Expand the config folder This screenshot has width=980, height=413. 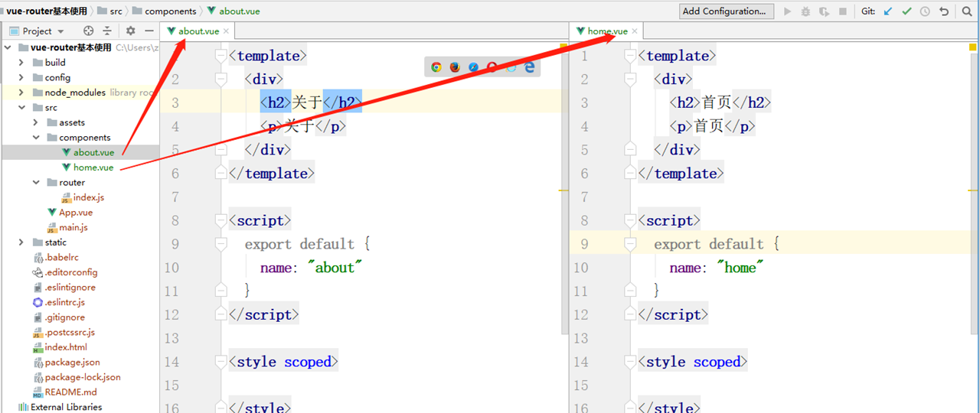pyautogui.click(x=21, y=77)
